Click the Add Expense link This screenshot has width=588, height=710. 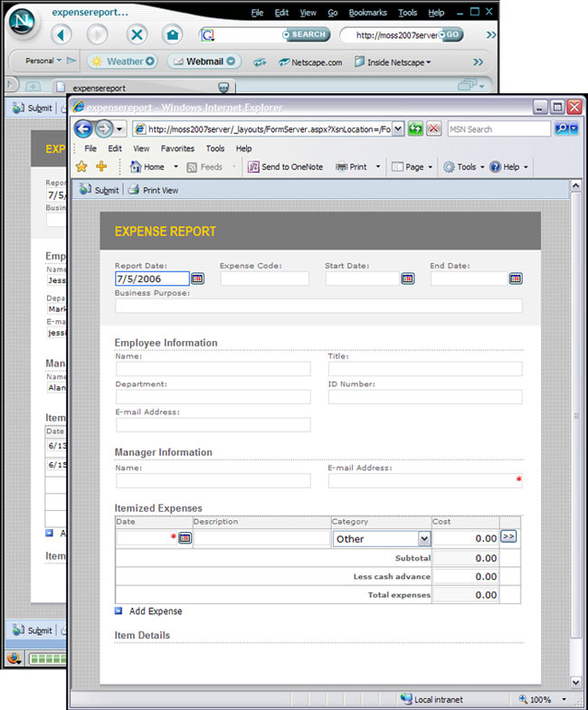coord(156,611)
